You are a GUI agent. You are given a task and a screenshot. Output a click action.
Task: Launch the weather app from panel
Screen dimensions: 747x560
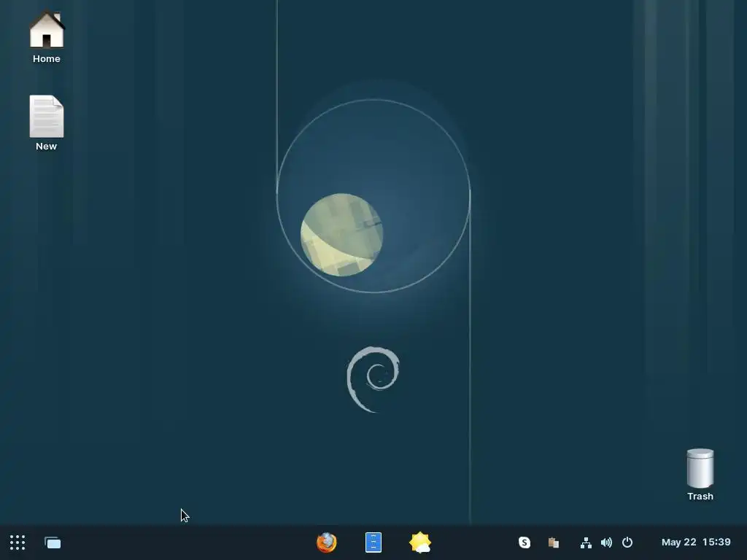click(x=419, y=542)
